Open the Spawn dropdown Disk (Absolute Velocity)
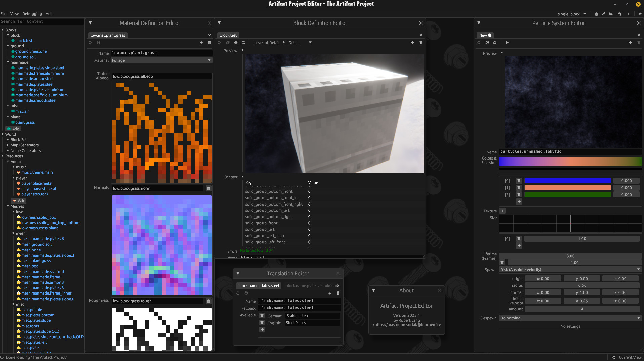 tap(570, 270)
